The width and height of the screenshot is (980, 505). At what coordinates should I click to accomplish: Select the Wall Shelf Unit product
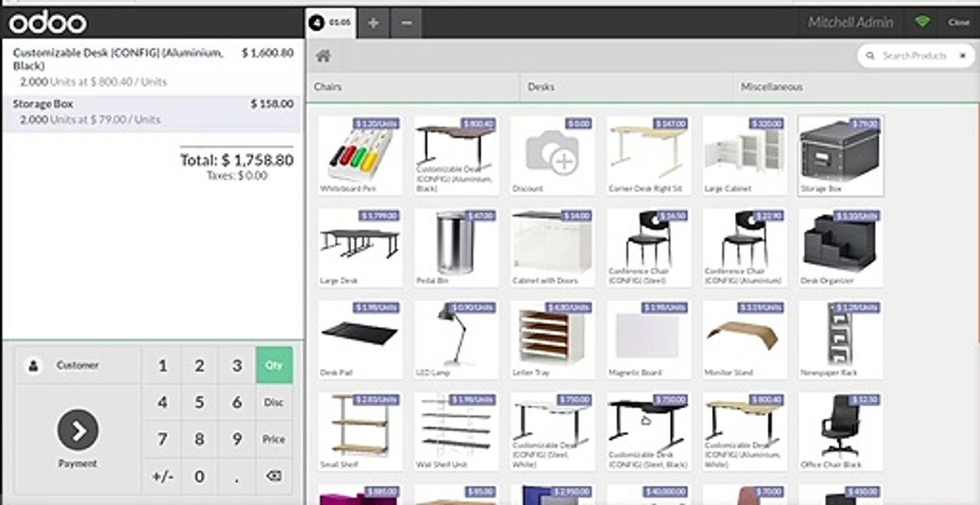point(456,431)
